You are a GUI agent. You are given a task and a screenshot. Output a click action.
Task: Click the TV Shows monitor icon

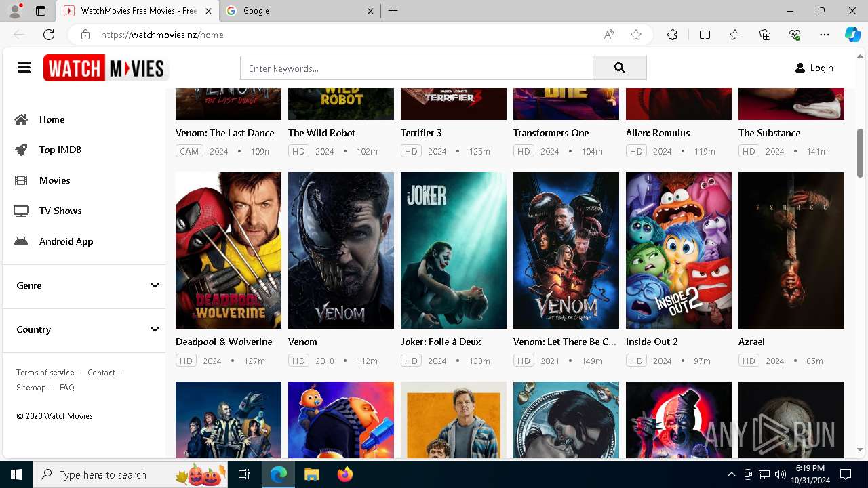click(22, 211)
